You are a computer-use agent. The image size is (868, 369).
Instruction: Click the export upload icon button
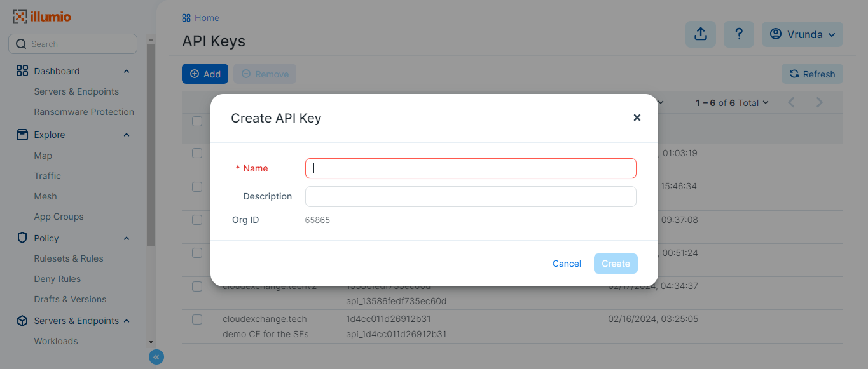point(701,34)
